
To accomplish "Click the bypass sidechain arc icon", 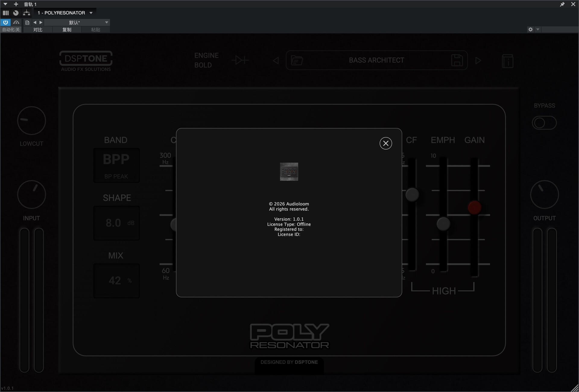I will (16, 22).
